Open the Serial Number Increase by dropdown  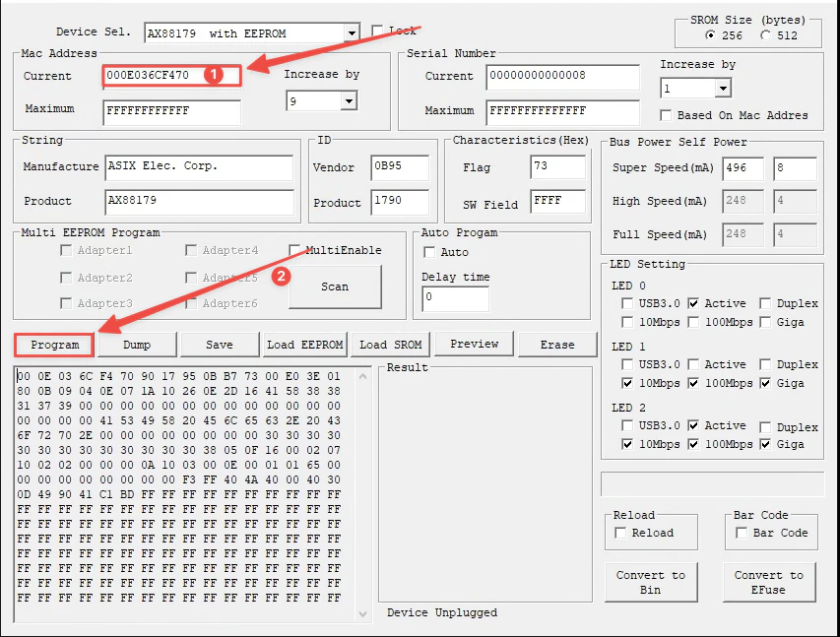pos(723,88)
